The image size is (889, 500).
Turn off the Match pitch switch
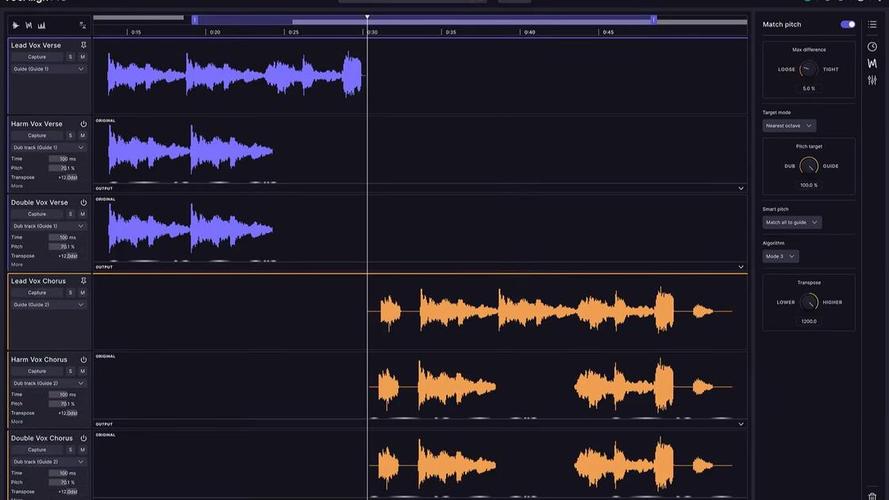848,24
